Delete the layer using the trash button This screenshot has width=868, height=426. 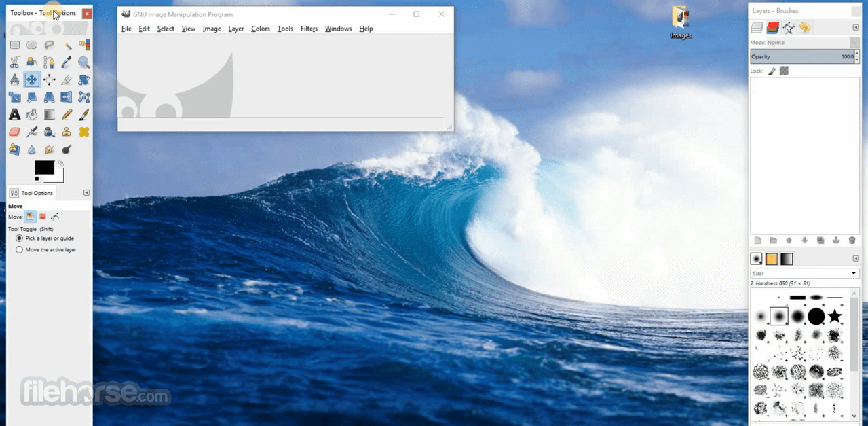(x=852, y=241)
